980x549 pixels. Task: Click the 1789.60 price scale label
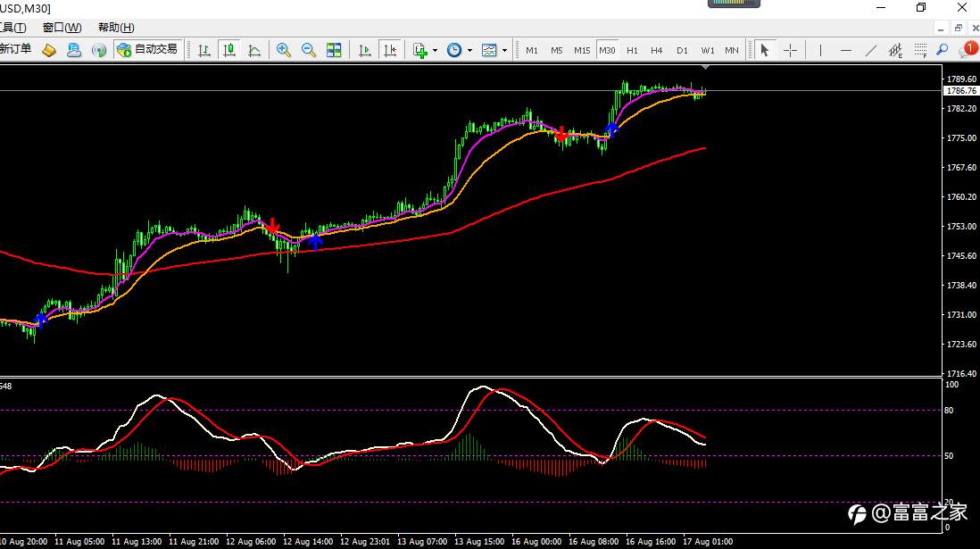pyautogui.click(x=961, y=79)
